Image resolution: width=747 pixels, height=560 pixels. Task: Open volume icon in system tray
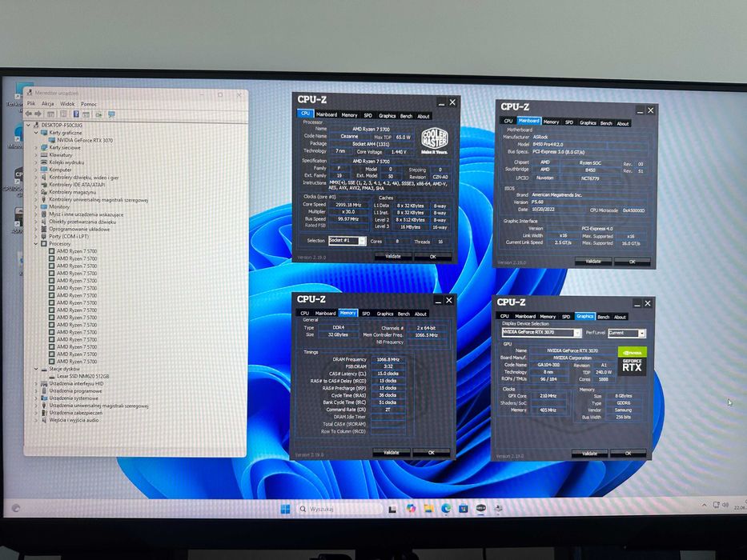pyautogui.click(x=725, y=505)
